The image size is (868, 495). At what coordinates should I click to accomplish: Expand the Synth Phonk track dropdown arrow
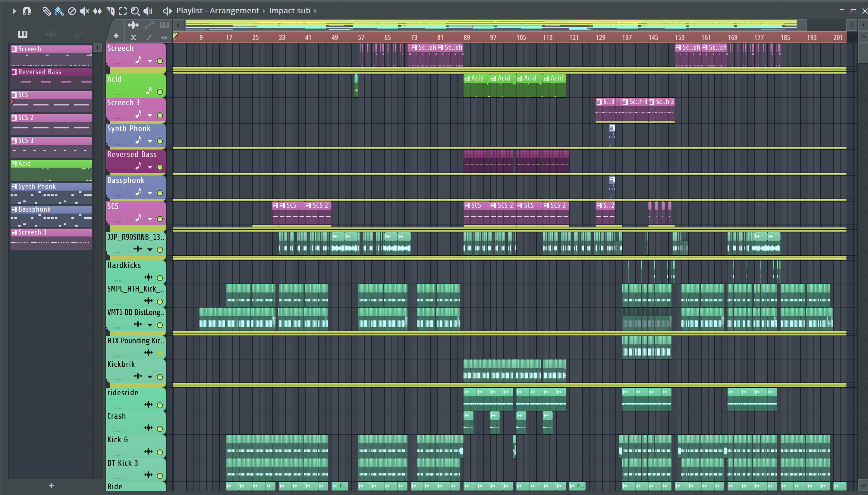click(x=150, y=141)
